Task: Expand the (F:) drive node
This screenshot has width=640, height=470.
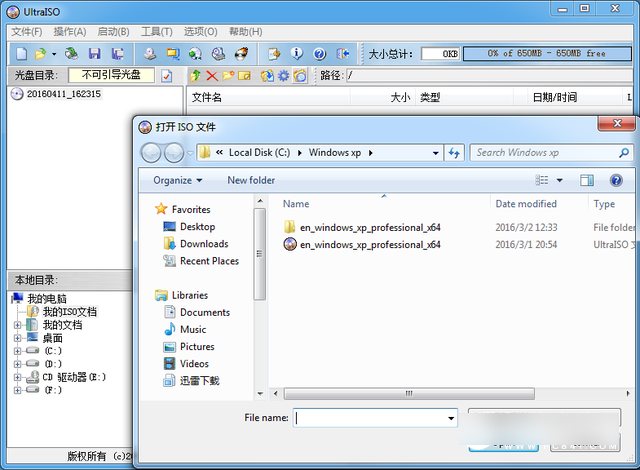Action: 18,390
